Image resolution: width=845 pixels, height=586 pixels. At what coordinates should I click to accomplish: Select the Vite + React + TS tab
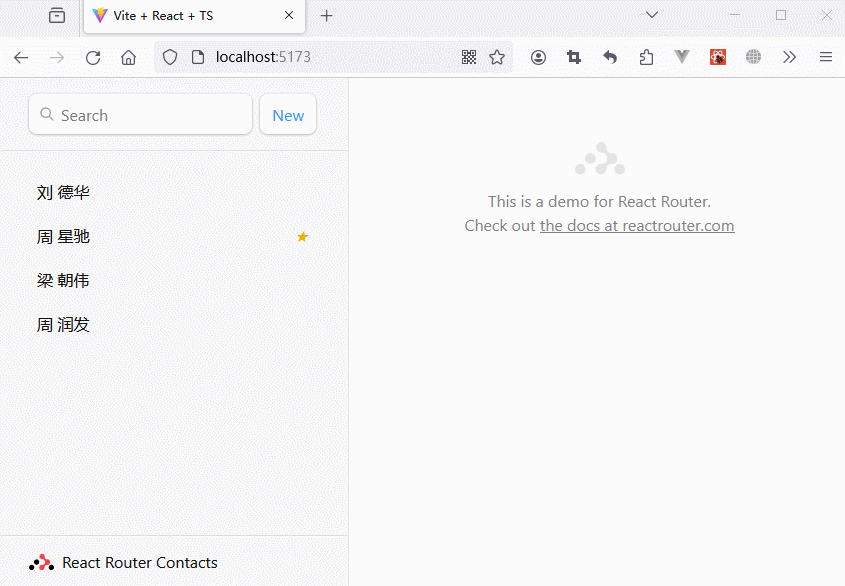pos(180,16)
